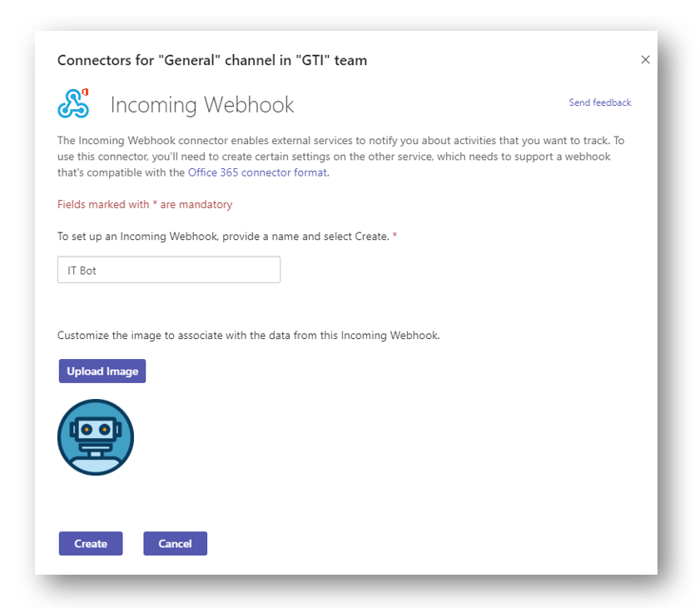Click the Incoming Webhook heading text
Image resolution: width=700 pixels, height=608 pixels.
[202, 105]
